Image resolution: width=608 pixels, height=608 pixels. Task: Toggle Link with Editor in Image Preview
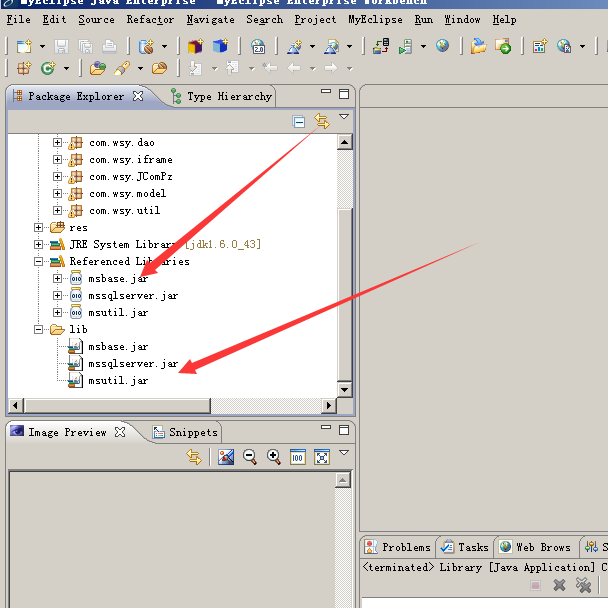tap(194, 457)
